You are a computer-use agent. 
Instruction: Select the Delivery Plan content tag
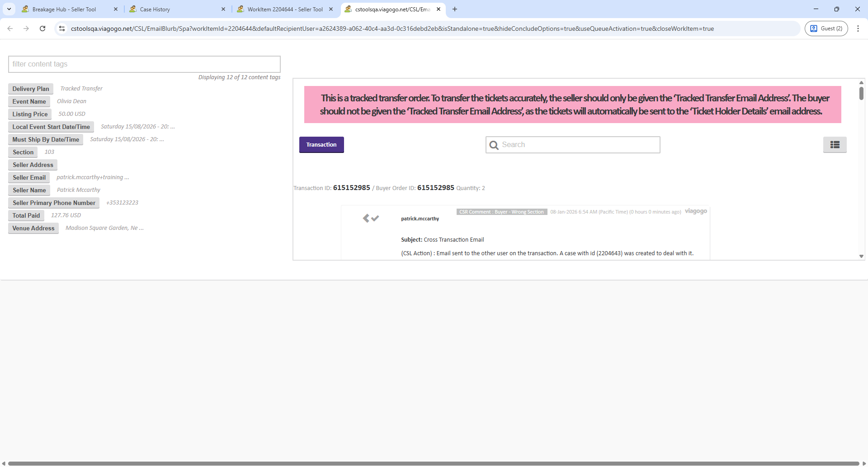click(31, 89)
